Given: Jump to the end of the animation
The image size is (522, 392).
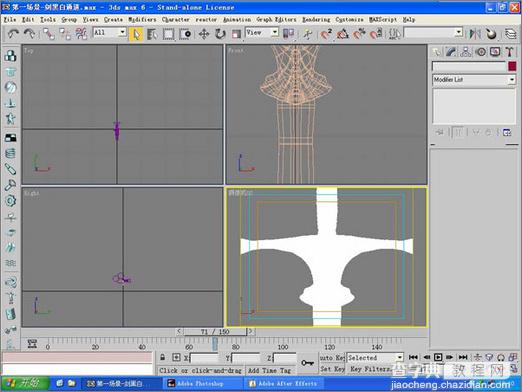Looking at the screenshot, I should click(x=463, y=357).
